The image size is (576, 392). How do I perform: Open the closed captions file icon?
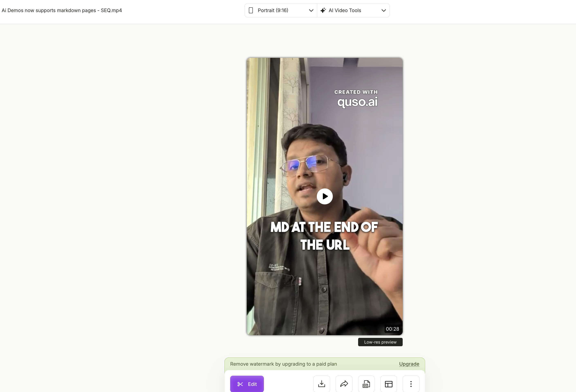point(366,384)
